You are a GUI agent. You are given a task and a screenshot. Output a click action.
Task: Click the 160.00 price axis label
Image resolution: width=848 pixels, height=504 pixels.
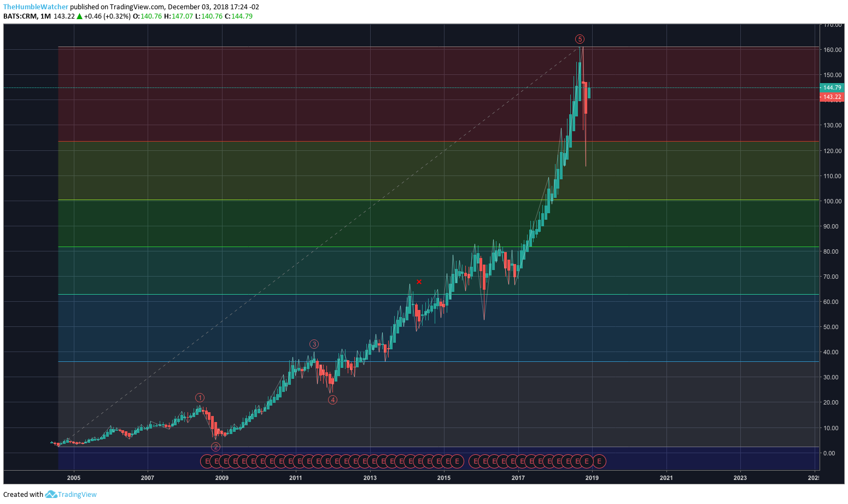(x=833, y=50)
